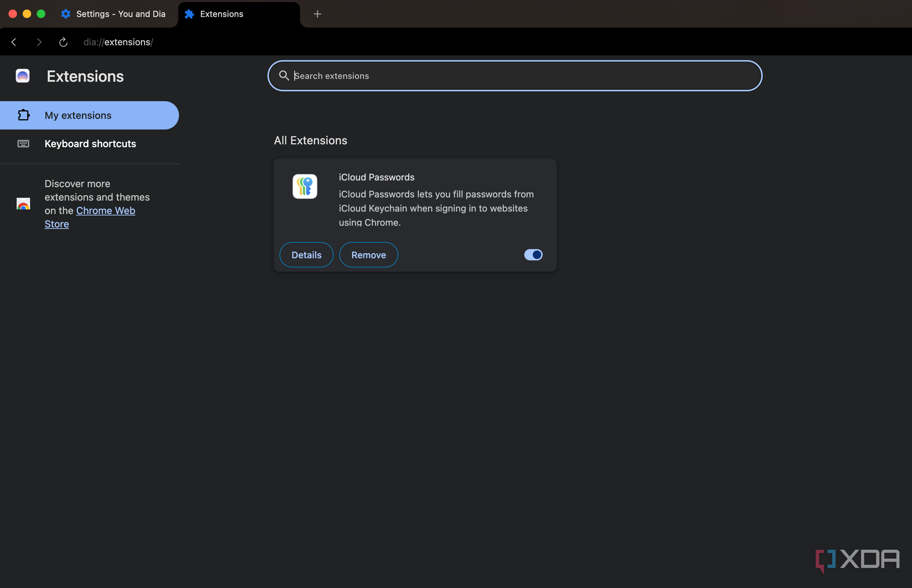Disable the iCloud Passwords extension toggle
Screen dimensions: 912x588
pos(533,255)
